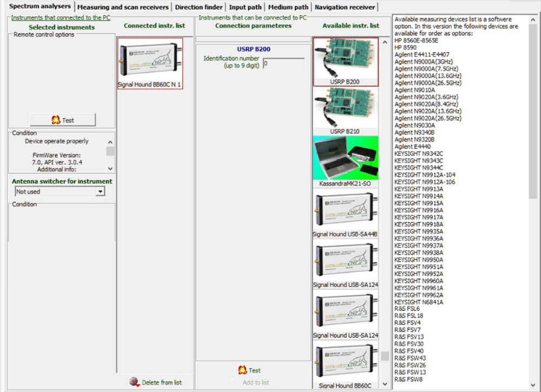Click Test button below connection parameters
Screen dimensions: 541x392
(249, 370)
